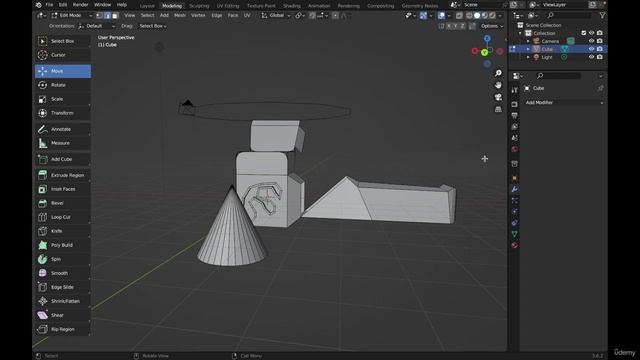
Task: Activate the Loop Cut tool
Action: click(63, 217)
